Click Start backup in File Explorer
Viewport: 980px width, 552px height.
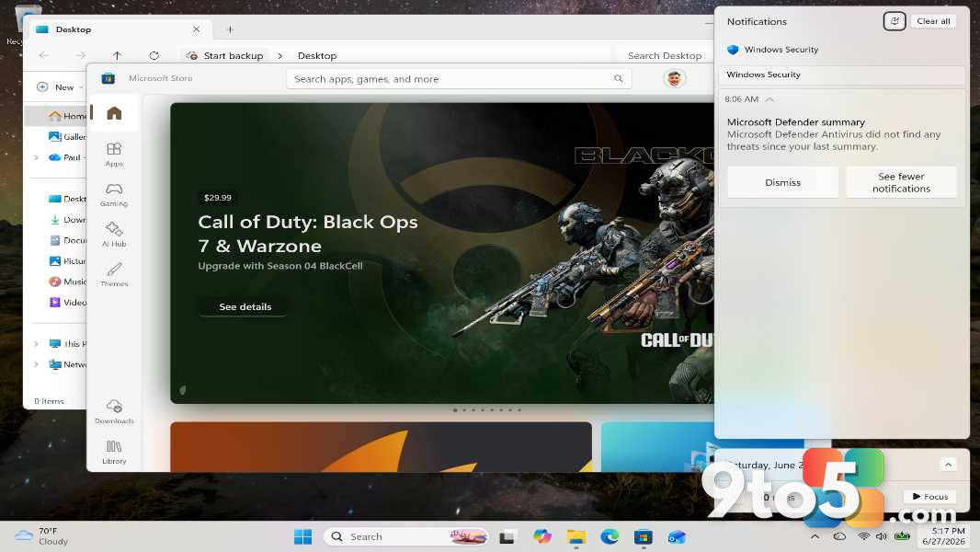225,55
